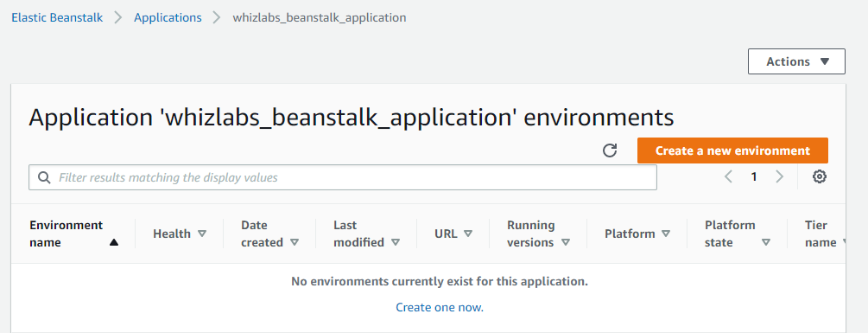
Task: Go to the previous results page
Action: point(728,176)
